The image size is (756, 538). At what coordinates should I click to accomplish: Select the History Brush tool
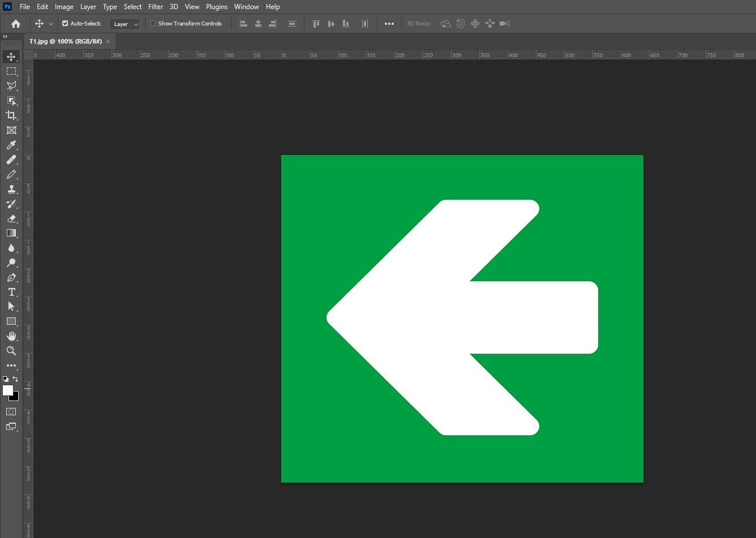click(11, 204)
